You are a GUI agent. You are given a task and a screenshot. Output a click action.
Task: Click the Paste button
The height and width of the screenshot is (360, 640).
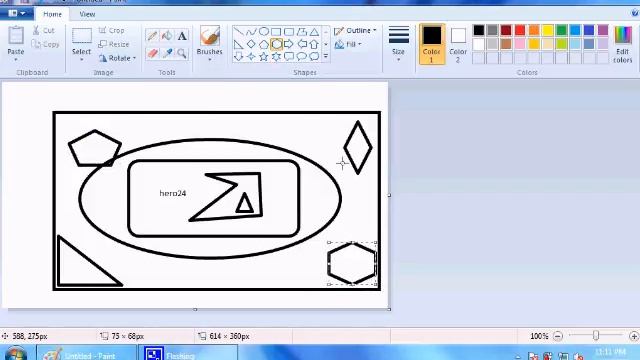[x=16, y=40]
